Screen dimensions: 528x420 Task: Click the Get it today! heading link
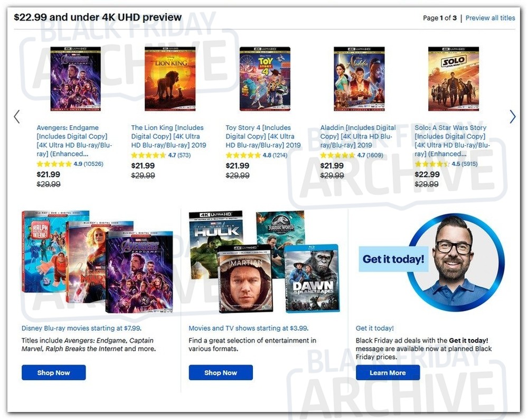[374, 328]
